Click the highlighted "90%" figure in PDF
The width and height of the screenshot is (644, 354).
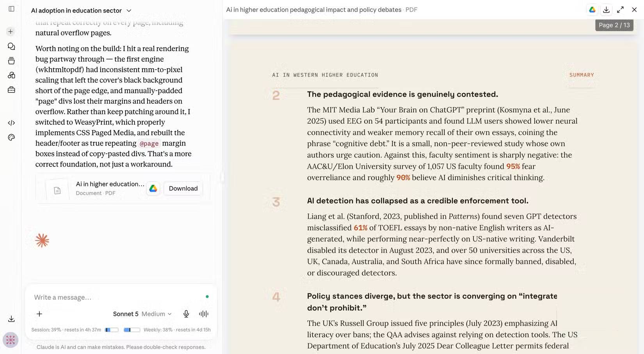(x=403, y=178)
